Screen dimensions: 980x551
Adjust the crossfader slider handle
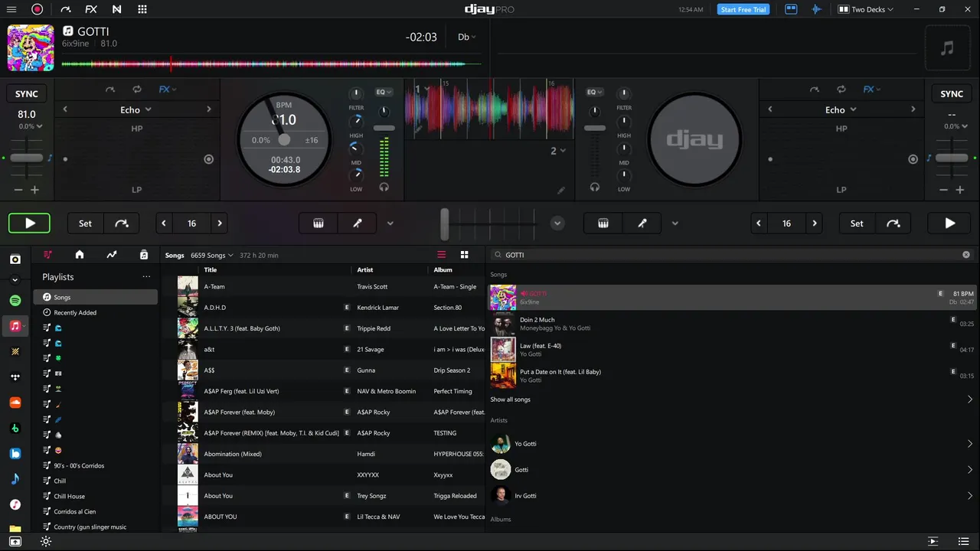pyautogui.click(x=445, y=223)
